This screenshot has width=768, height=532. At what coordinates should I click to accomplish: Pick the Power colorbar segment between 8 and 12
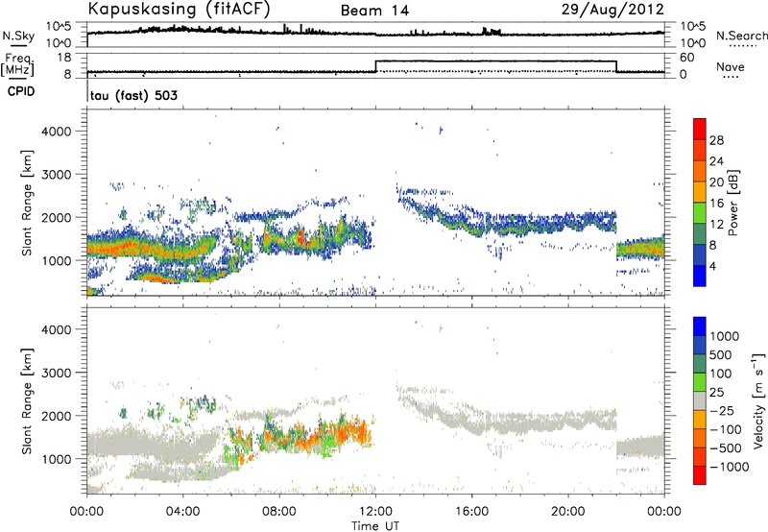point(700,234)
